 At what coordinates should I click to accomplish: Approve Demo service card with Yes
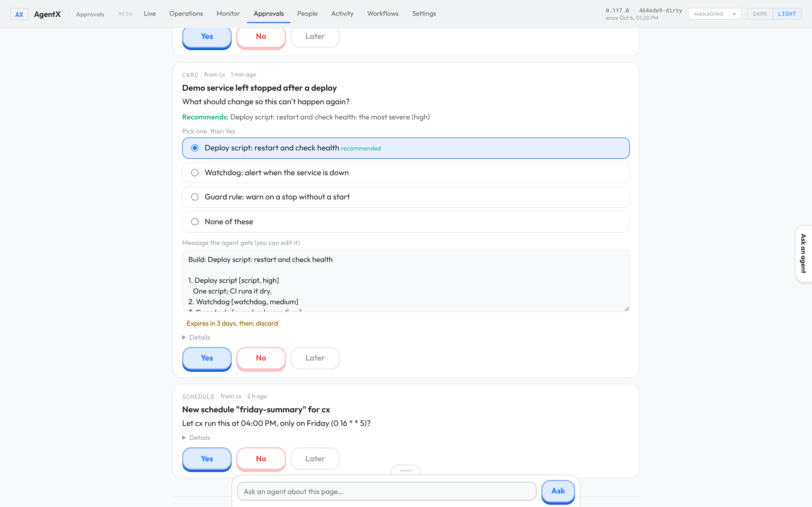(207, 358)
